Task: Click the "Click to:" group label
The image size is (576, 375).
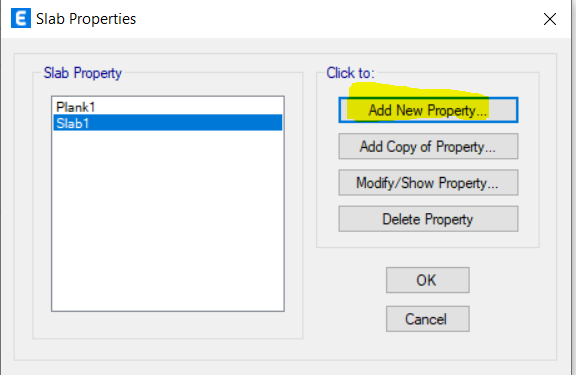Action: pos(350,73)
